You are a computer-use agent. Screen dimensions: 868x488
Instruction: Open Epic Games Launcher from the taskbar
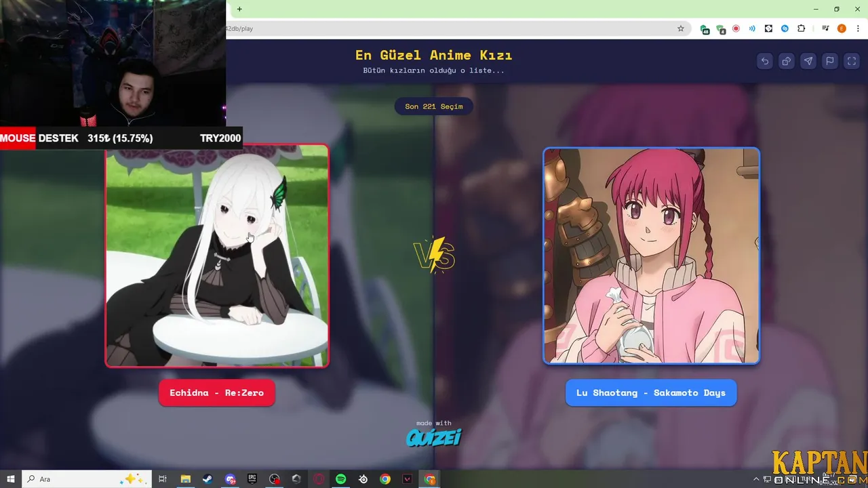[252, 479]
